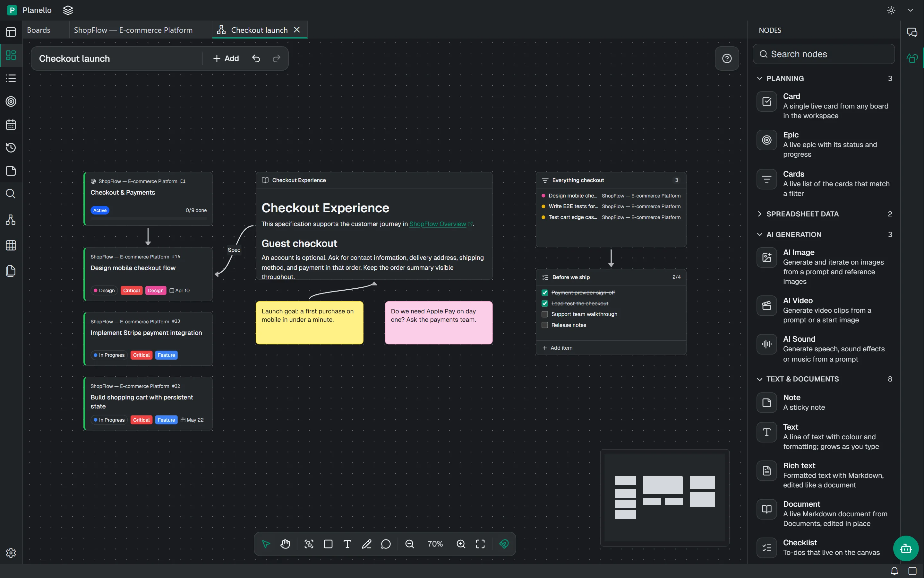Open the 70% zoom level menu
924x578 pixels.
(x=435, y=544)
